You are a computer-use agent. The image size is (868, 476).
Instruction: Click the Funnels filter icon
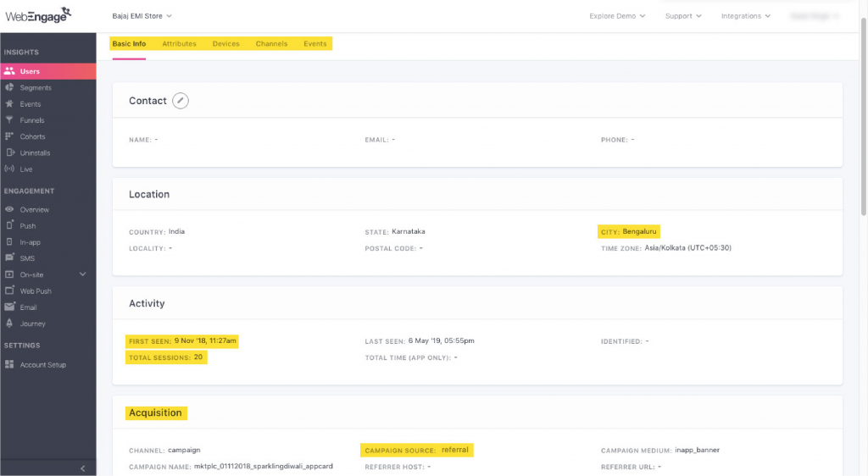coord(9,120)
